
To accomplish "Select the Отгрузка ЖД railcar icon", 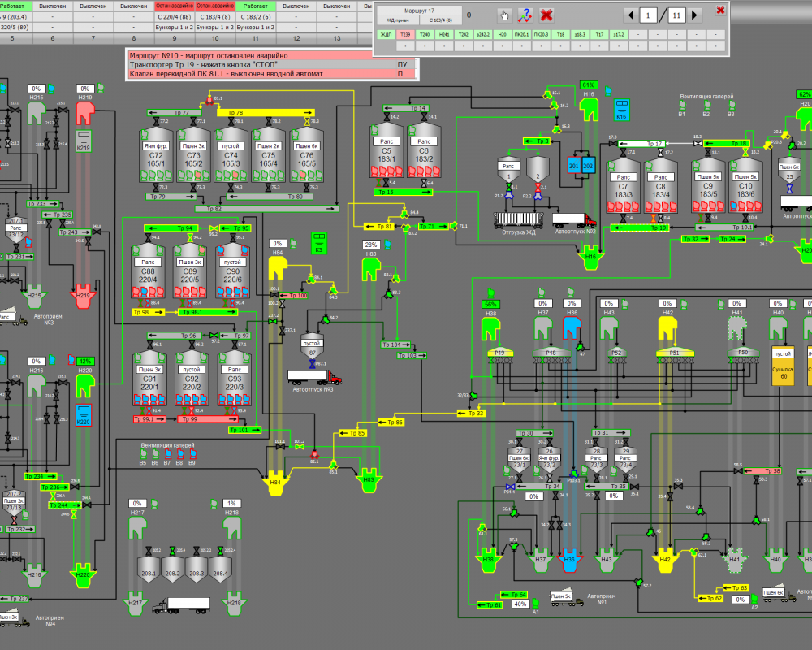I will tap(519, 219).
